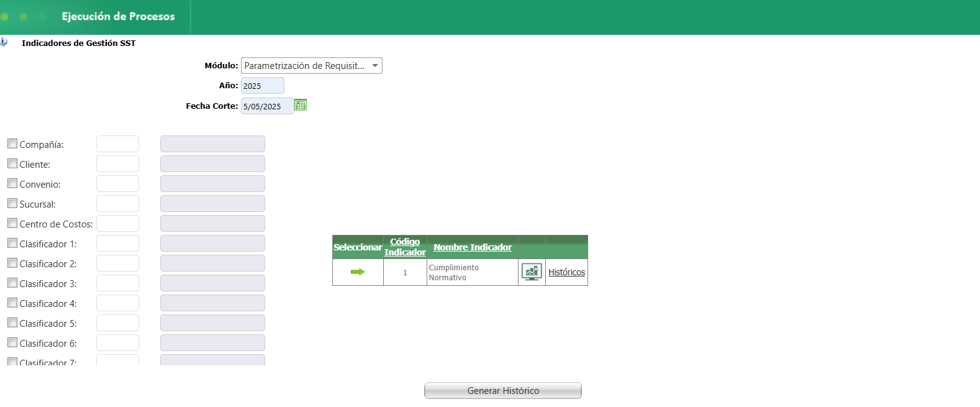Click the Cliente code input field
Screen dimensions: 980x407
[117, 163]
